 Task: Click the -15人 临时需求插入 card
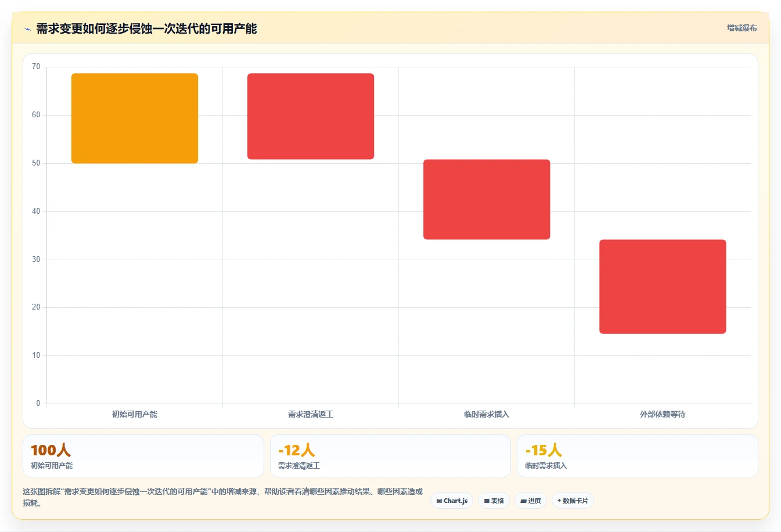click(x=638, y=456)
